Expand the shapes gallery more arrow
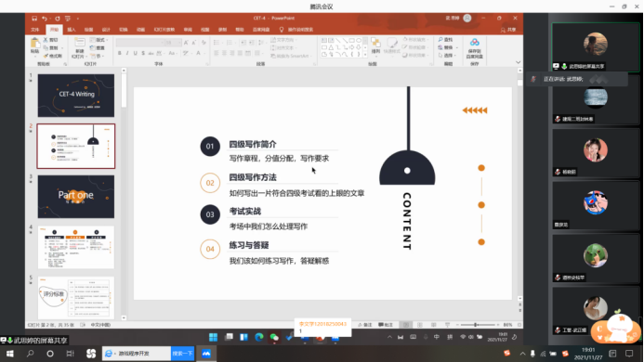 (365, 55)
